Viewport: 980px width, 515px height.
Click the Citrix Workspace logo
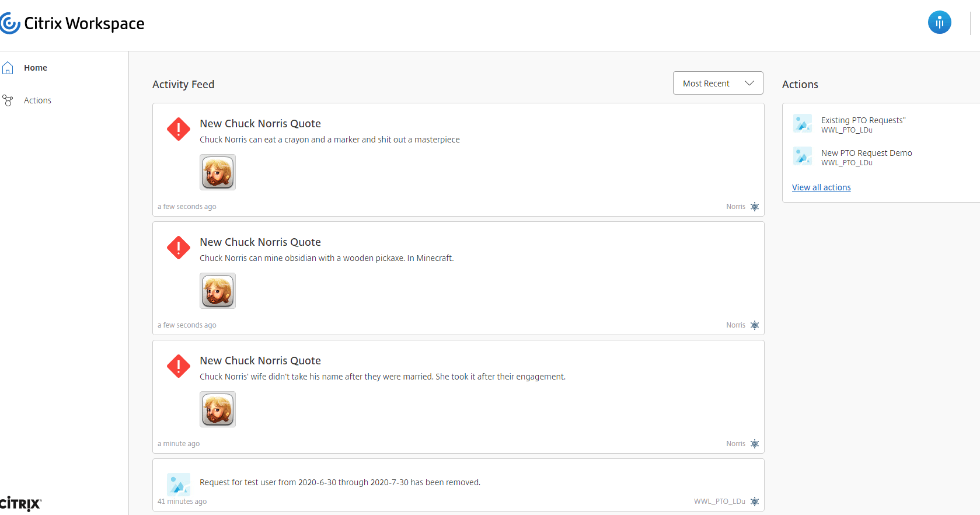coord(72,23)
